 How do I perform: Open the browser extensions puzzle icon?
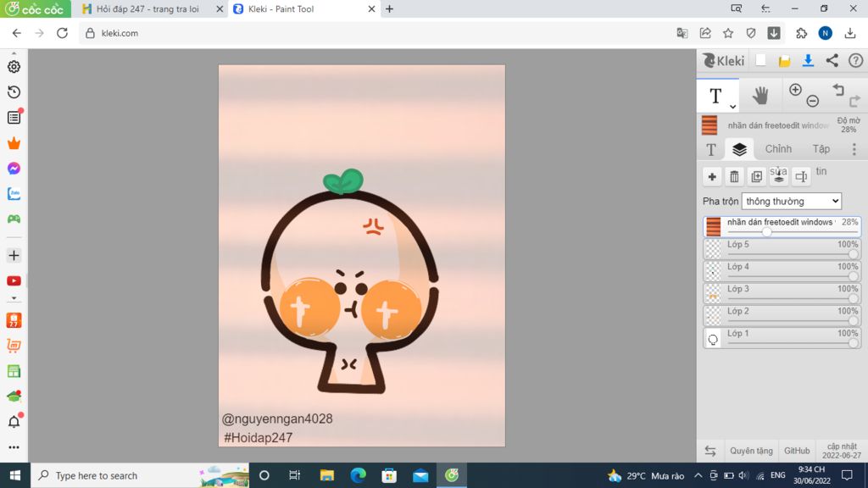pos(802,33)
